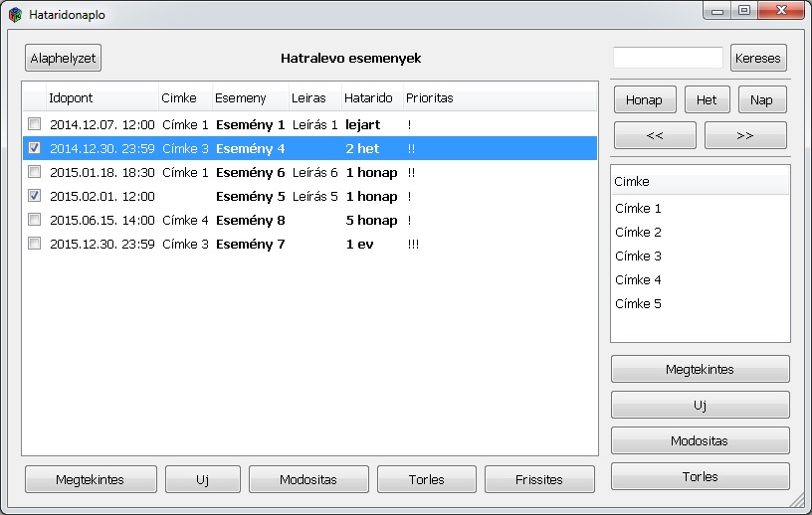812x515 pixels.
Task: Toggle the checkbox for Esemény 5 row
Action: [35, 197]
